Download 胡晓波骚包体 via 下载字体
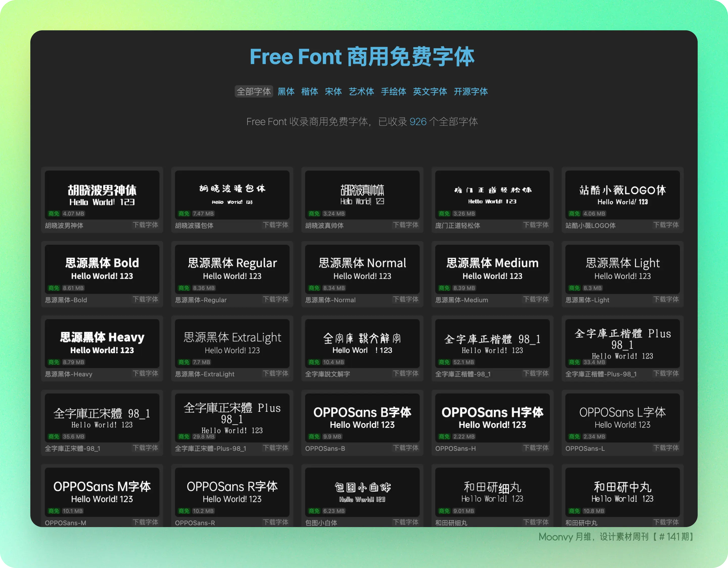Viewport: 728px width, 568px height. 275,225
